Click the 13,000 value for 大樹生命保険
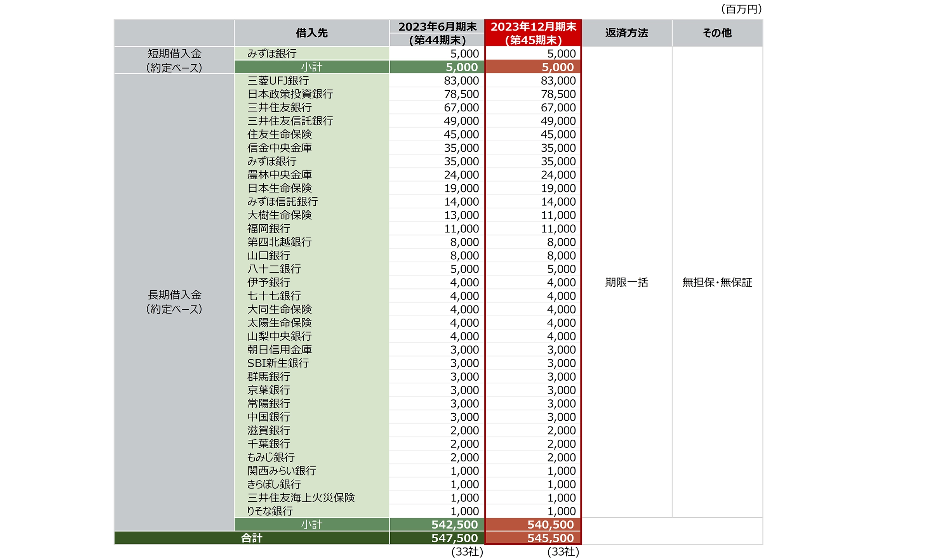932x560 pixels. (x=461, y=215)
